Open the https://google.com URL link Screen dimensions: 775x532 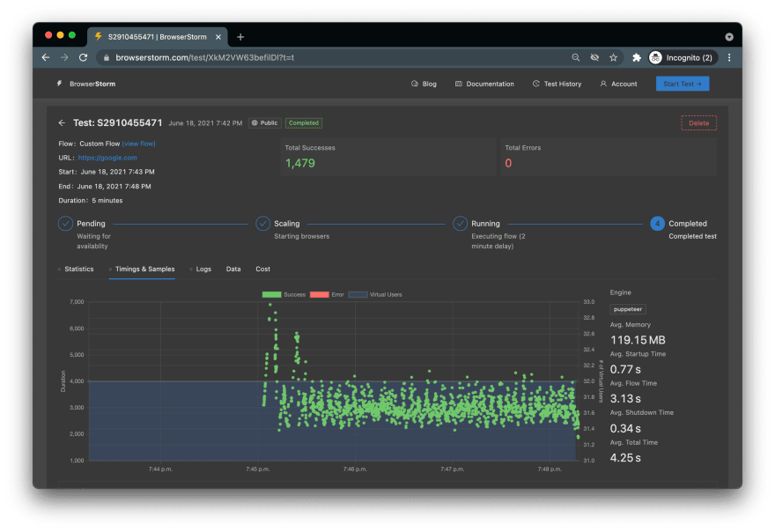(x=107, y=158)
